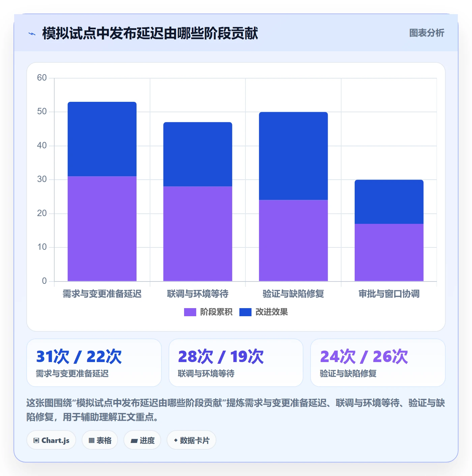The height and width of the screenshot is (476, 472).
Task: Click the Chart.js chip's square icon
Action: 36,441
